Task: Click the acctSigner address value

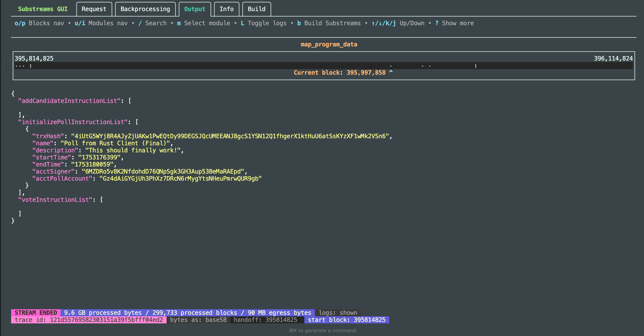Action: 163,172
